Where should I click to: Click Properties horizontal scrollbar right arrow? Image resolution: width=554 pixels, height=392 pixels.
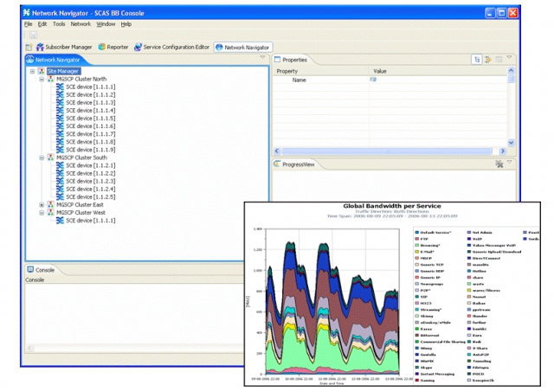[502, 151]
